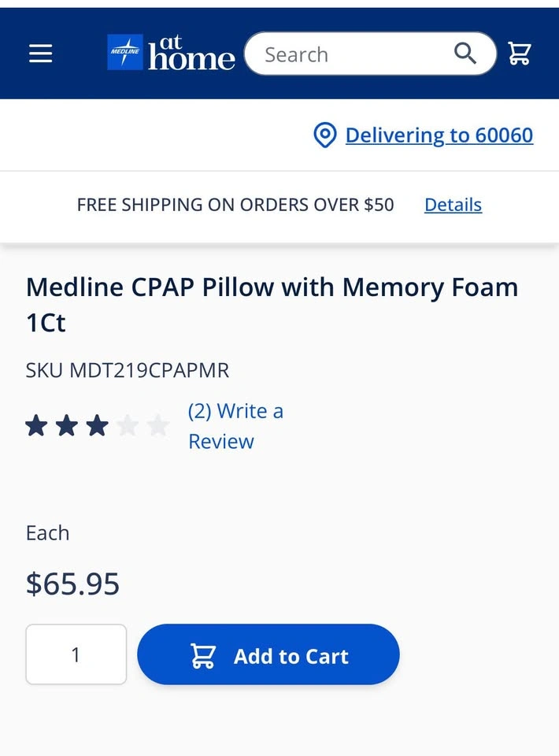The image size is (559, 756).
Task: Click the fourth empty rating star
Action: pos(128,426)
